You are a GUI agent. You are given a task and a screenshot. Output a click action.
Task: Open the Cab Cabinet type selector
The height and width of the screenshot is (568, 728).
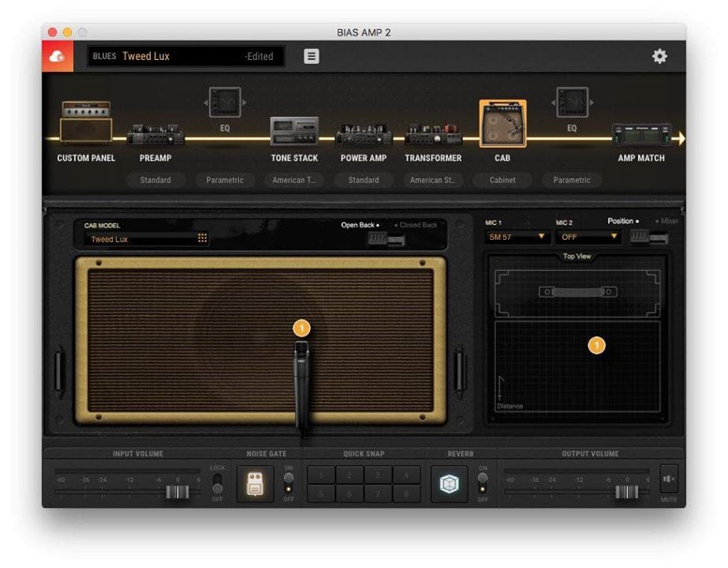pos(502,180)
